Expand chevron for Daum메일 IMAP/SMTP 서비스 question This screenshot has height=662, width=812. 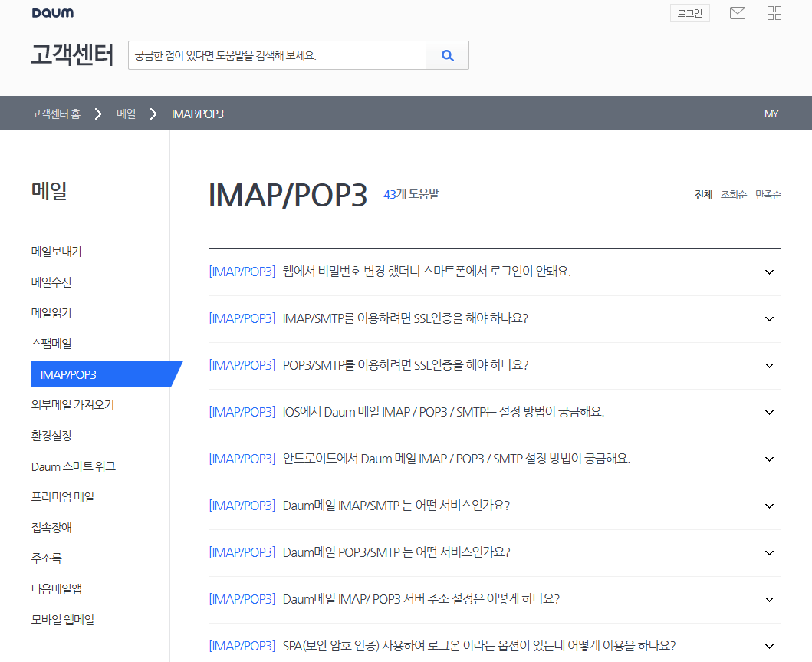(770, 506)
